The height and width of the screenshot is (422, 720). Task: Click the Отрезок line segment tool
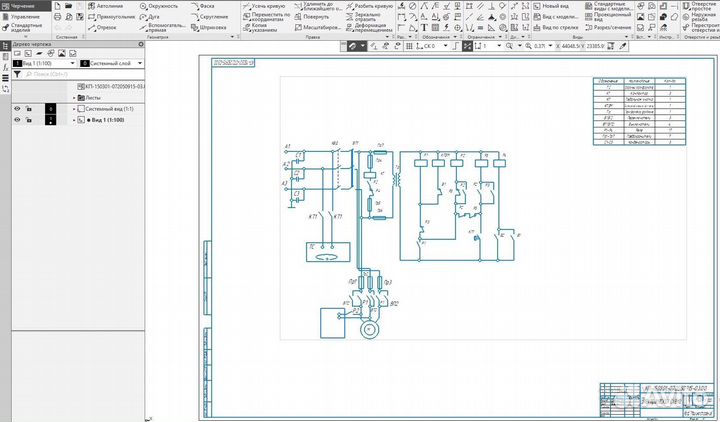coord(102,27)
